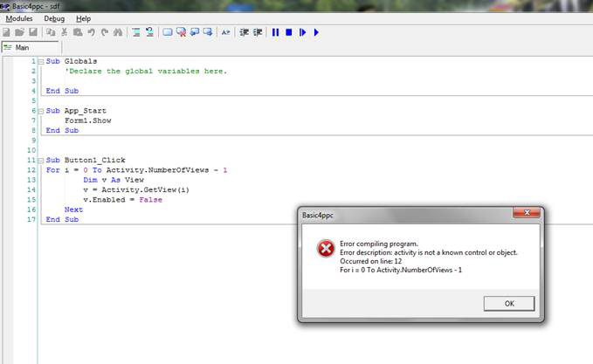The image size is (593, 364).
Task: Click the previous bookmark bubble icon
Action: (195, 32)
